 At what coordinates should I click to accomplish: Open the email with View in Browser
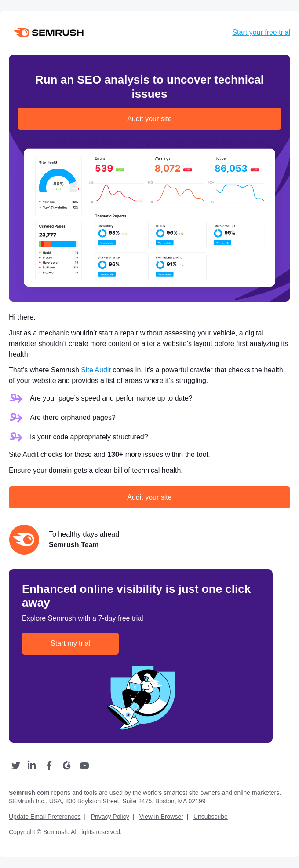pyautogui.click(x=161, y=817)
